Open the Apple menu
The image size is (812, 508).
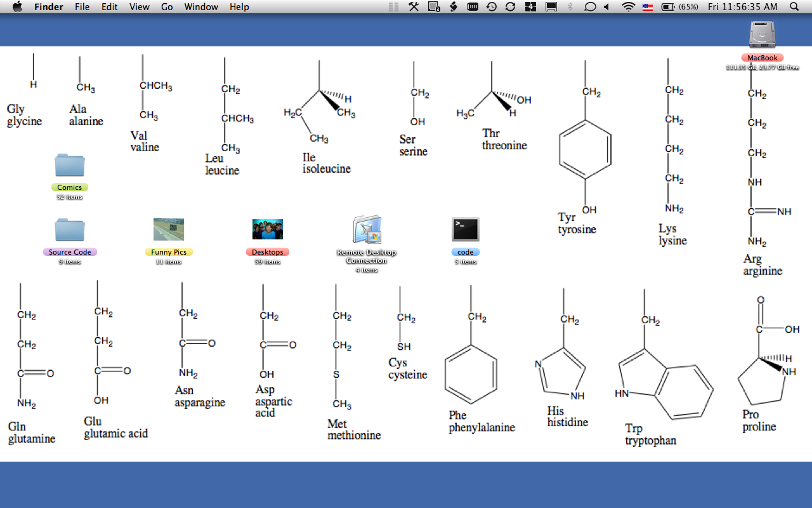[x=17, y=7]
